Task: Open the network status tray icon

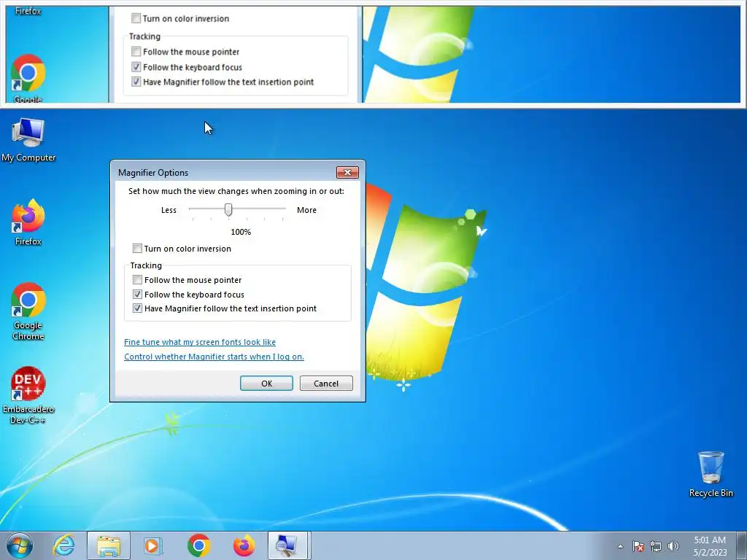Action: pyautogui.click(x=656, y=546)
